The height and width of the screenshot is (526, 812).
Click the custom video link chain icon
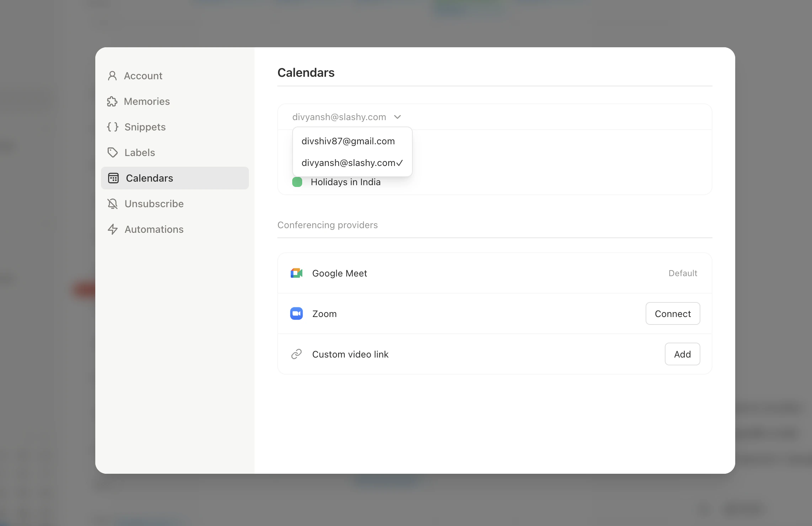(x=297, y=354)
